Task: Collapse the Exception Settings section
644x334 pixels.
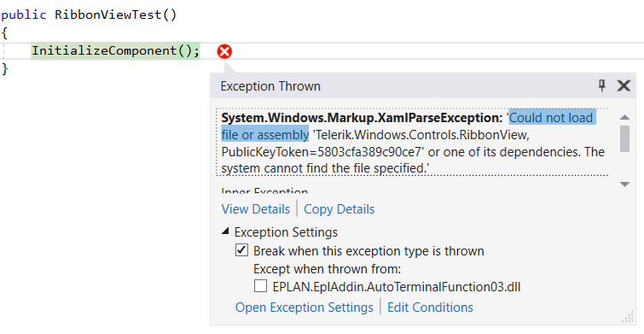Action: [225, 231]
